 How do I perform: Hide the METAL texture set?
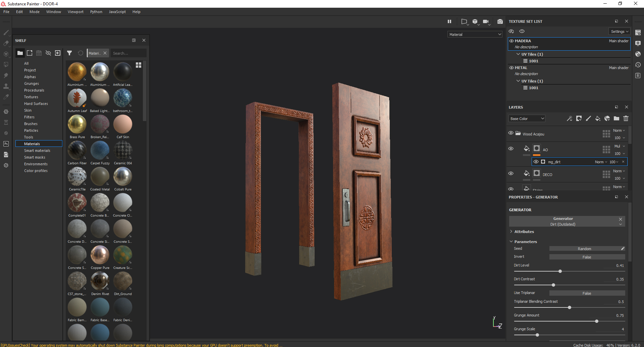point(512,68)
